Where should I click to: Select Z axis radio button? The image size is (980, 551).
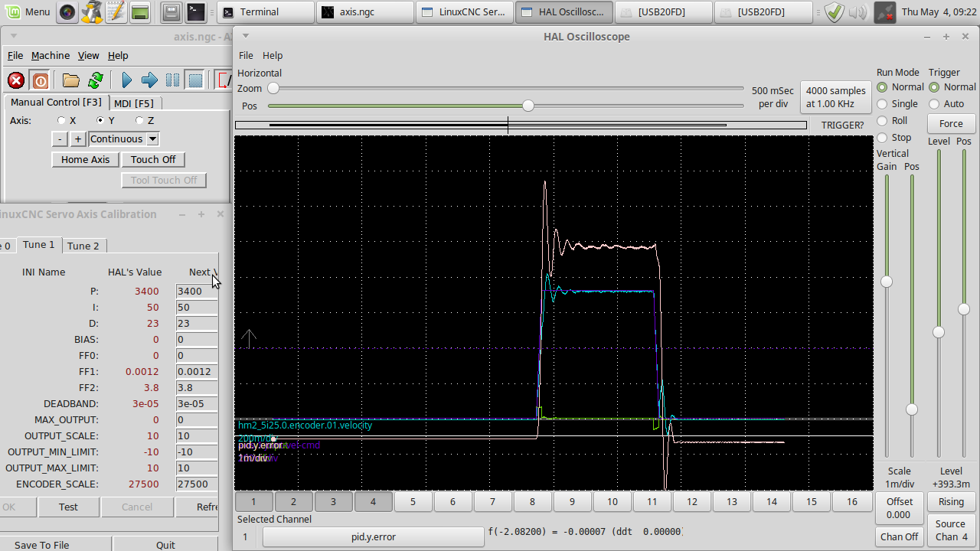tap(139, 120)
